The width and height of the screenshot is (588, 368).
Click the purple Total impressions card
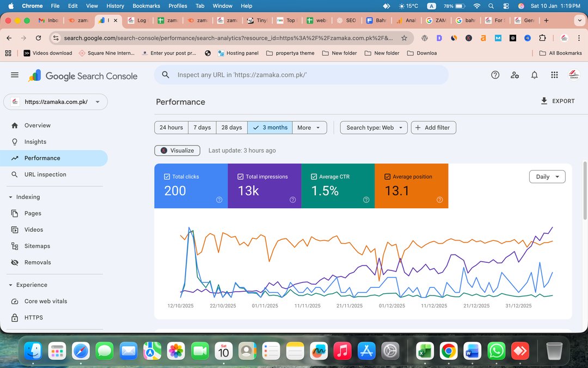264,186
